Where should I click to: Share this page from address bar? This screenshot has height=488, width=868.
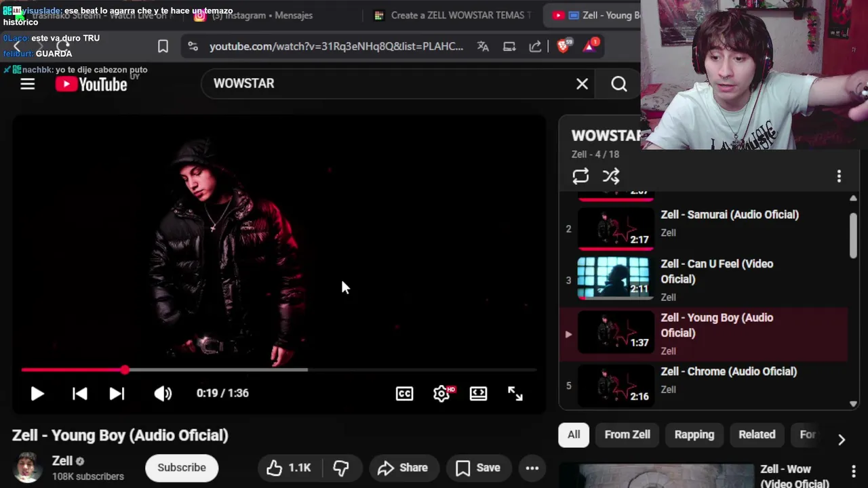pos(535,46)
